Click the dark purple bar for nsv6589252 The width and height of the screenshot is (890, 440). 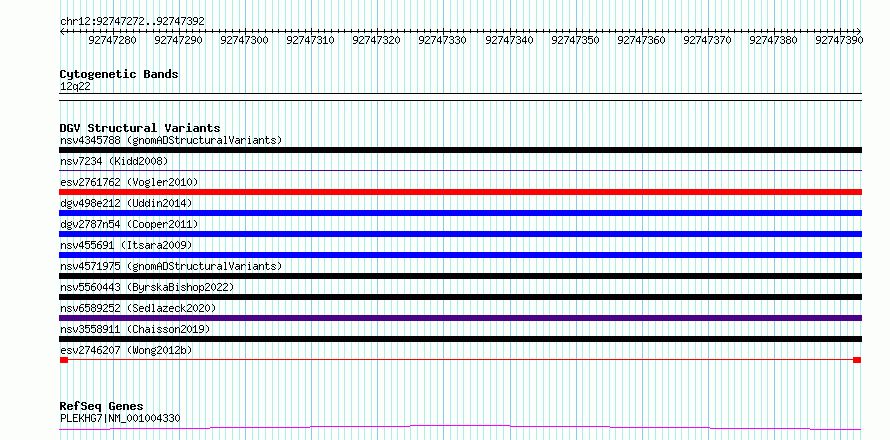tap(460, 318)
